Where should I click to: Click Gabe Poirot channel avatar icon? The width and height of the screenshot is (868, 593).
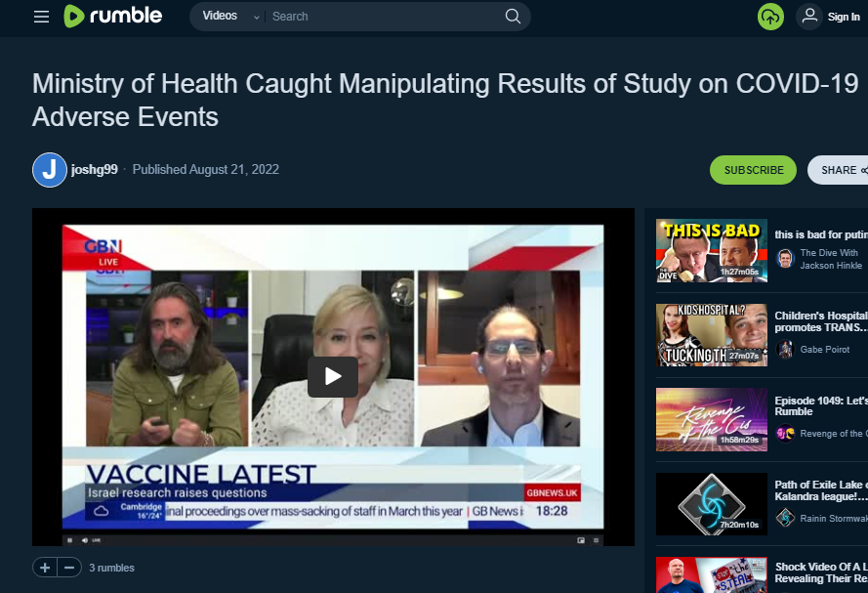pyautogui.click(x=785, y=350)
